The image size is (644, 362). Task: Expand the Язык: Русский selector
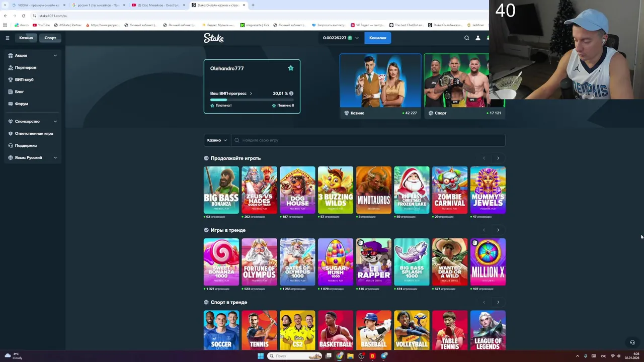point(55,157)
